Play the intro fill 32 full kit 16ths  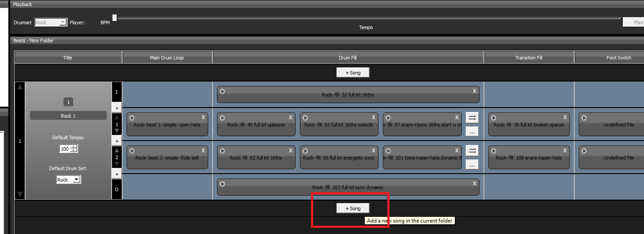(222, 91)
